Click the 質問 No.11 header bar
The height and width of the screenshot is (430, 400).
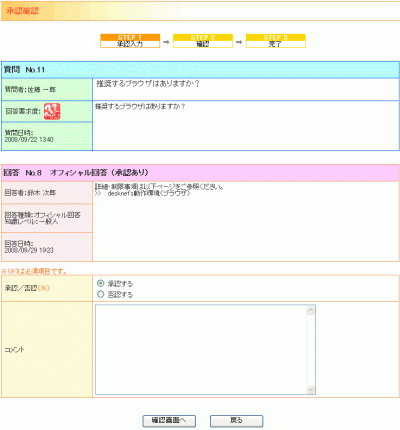click(200, 70)
